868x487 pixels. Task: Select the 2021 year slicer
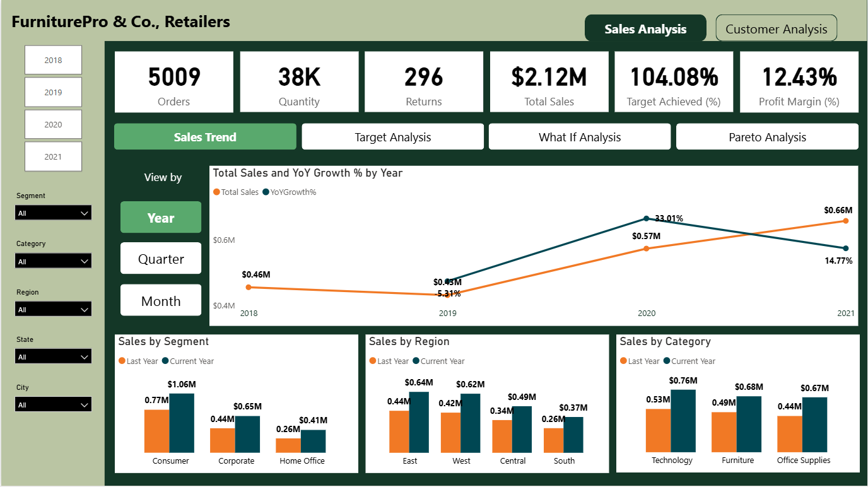point(53,156)
